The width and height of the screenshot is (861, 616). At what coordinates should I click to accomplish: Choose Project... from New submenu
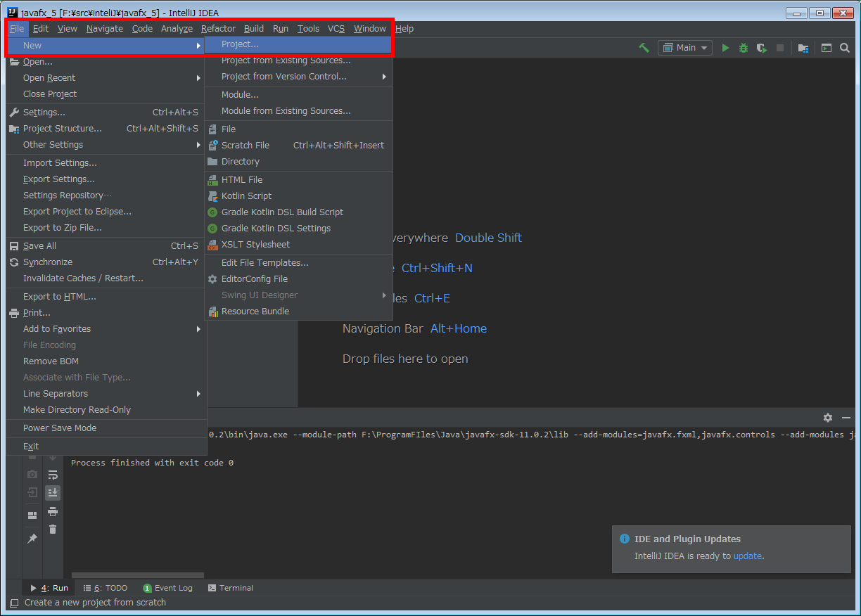click(298, 44)
